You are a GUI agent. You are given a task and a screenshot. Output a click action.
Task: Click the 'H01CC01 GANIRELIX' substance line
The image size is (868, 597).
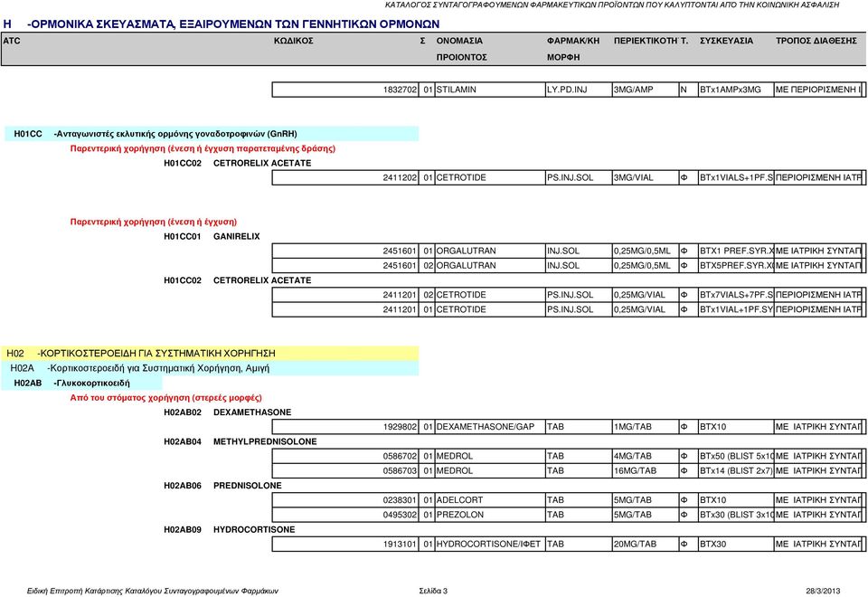212,236
